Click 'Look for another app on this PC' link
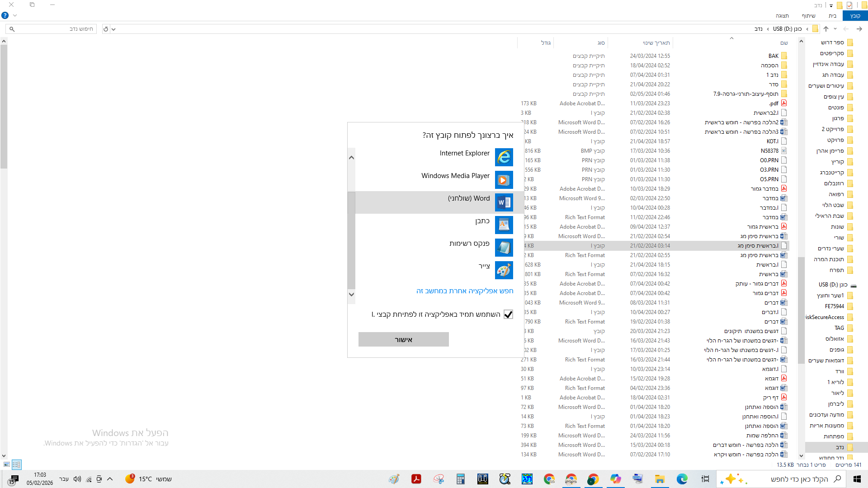 (465, 291)
